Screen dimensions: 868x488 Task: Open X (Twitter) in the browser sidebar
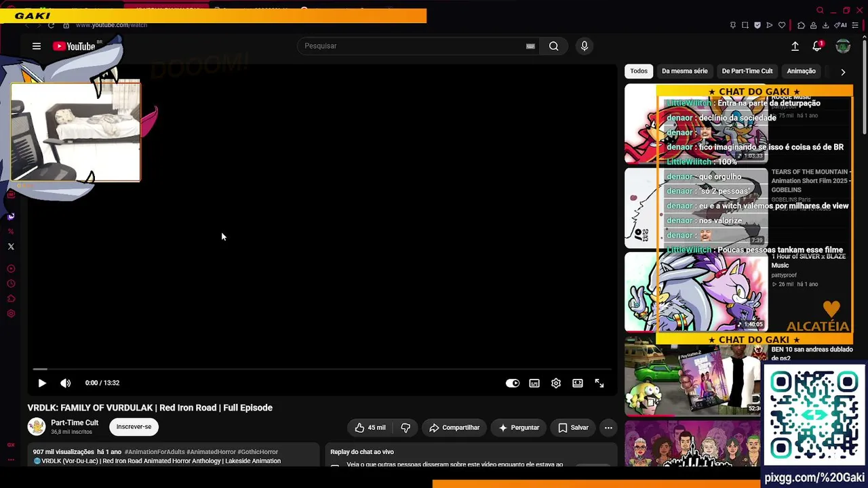click(11, 247)
